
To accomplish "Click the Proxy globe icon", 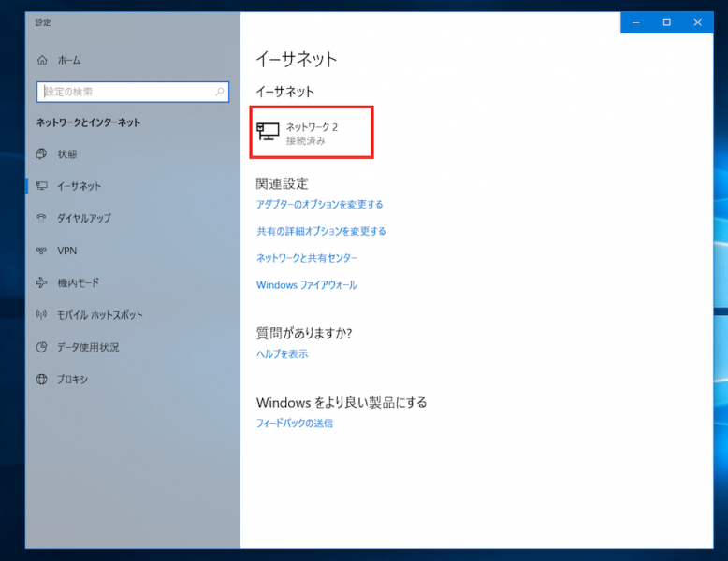I will 41,380.
